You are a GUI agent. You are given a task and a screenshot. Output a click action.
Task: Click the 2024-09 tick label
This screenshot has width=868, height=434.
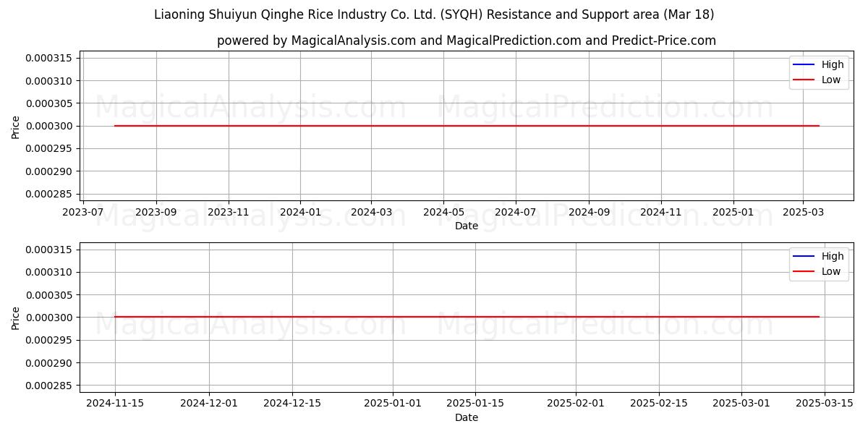click(x=589, y=213)
